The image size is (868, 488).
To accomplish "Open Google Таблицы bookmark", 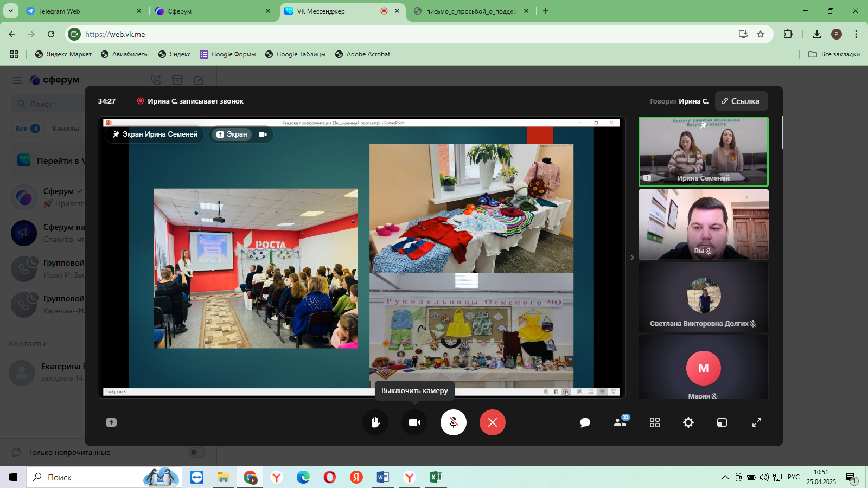I will pyautogui.click(x=296, y=54).
